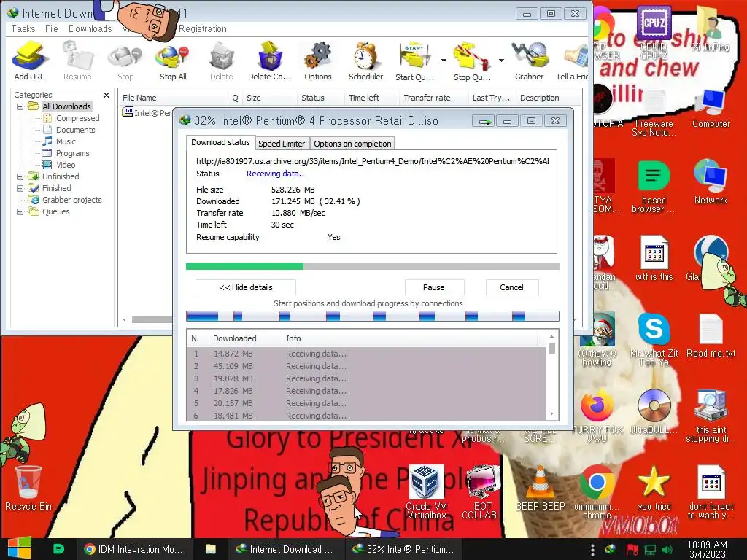The width and height of the screenshot is (747, 560).
Task: Select the Download status tab
Action: (220, 142)
